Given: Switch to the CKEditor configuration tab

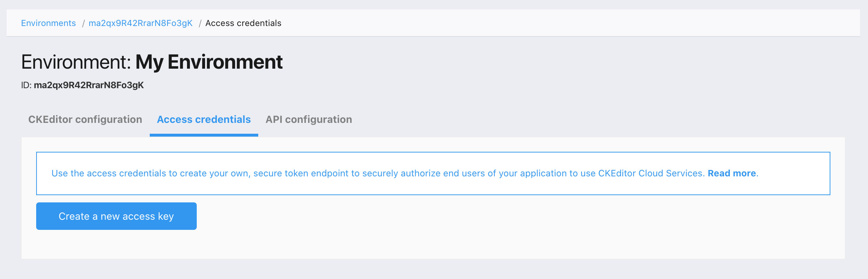Looking at the screenshot, I should pyautogui.click(x=85, y=120).
